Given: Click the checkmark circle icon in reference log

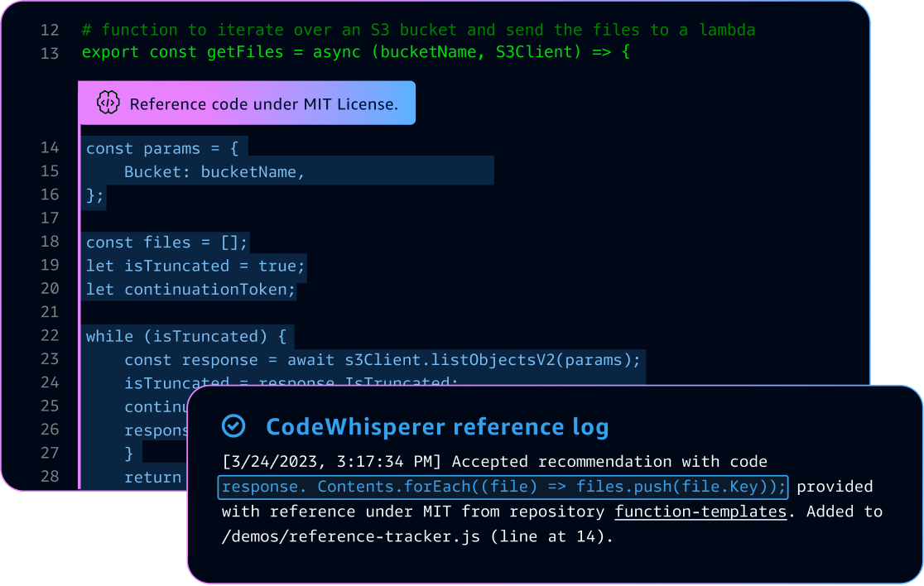Looking at the screenshot, I should point(234,426).
